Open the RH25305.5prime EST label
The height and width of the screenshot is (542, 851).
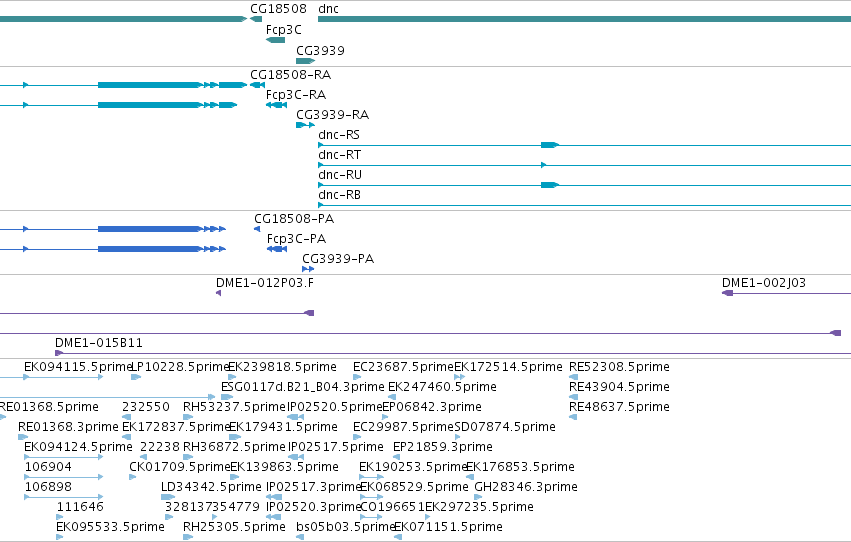pos(234,527)
